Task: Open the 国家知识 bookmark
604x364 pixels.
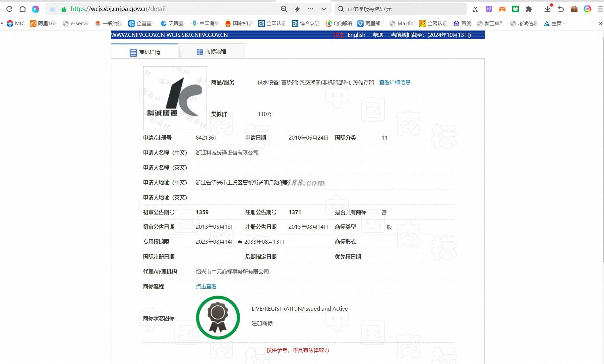Action: (x=239, y=23)
